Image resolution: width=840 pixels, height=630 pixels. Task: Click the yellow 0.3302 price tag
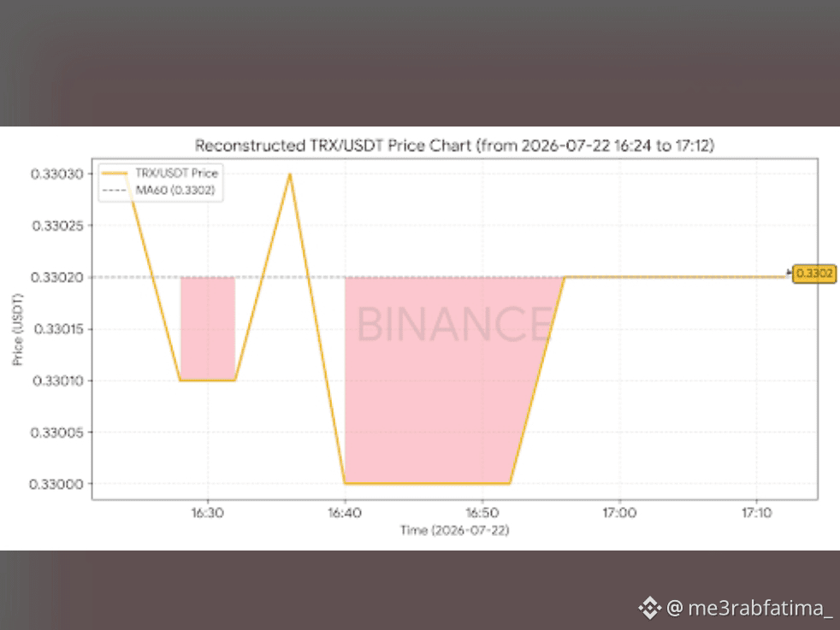[814, 274]
